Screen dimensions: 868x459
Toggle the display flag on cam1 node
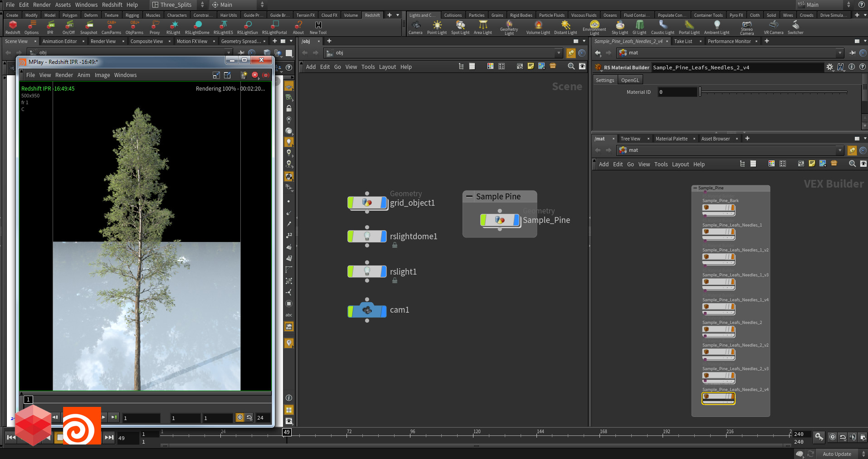tap(383, 310)
